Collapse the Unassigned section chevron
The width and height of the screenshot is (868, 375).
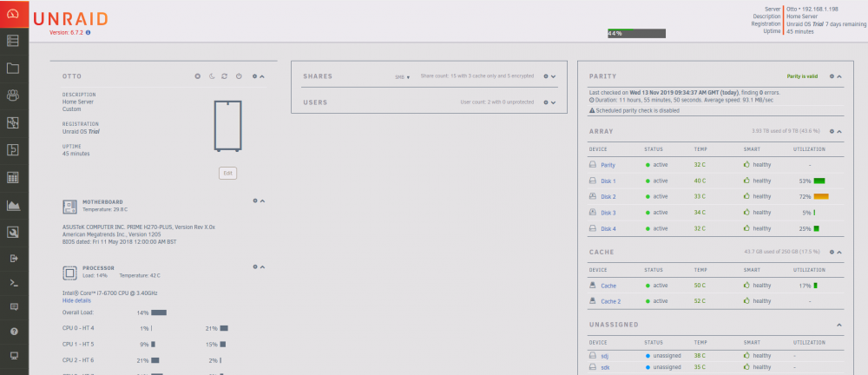tap(839, 325)
